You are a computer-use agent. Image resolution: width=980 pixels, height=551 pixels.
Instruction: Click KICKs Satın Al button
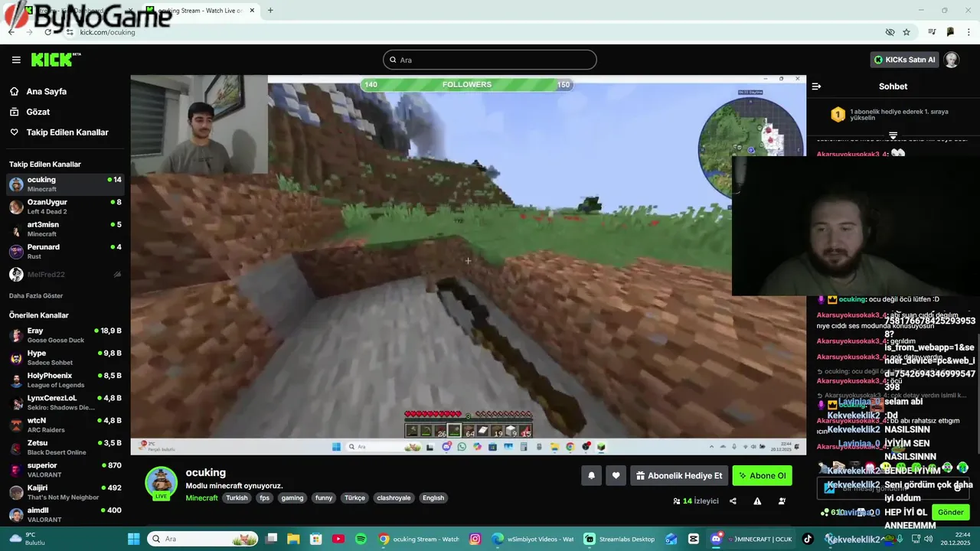pyautogui.click(x=904, y=60)
